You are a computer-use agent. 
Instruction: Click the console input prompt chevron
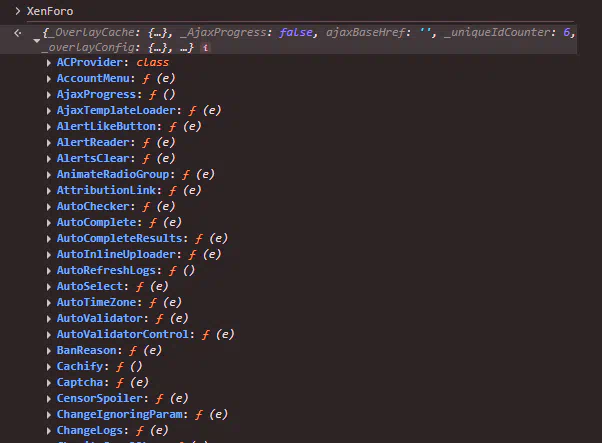coord(18,11)
